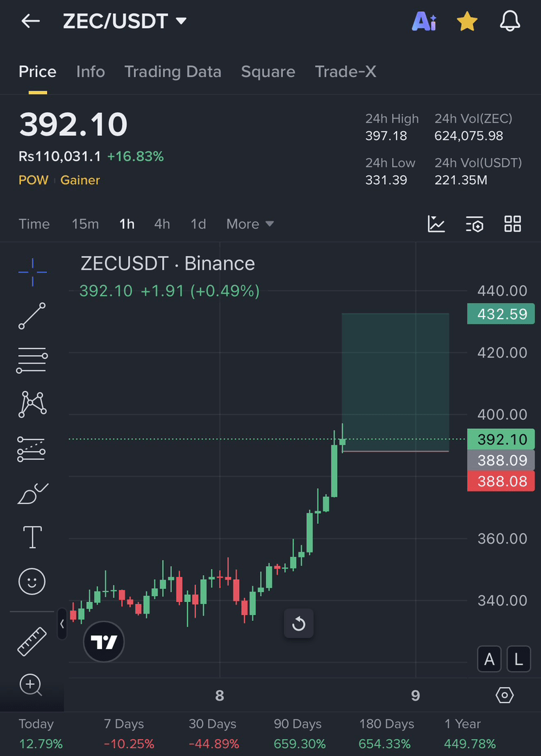The height and width of the screenshot is (756, 541).
Task: Open the chart indicators icon
Action: 436,224
